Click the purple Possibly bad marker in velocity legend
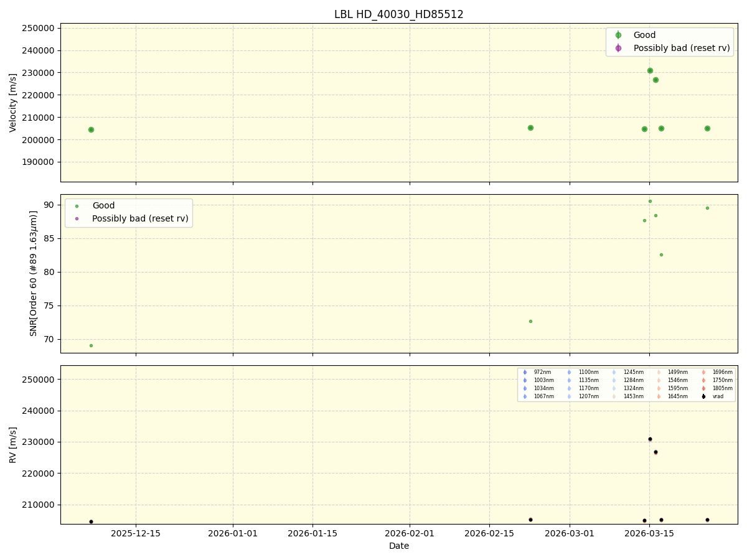The width and height of the screenshot is (747, 560). point(618,48)
